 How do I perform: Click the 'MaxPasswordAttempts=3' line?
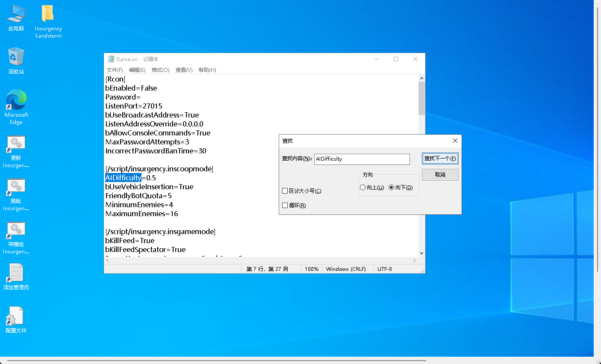pos(147,142)
